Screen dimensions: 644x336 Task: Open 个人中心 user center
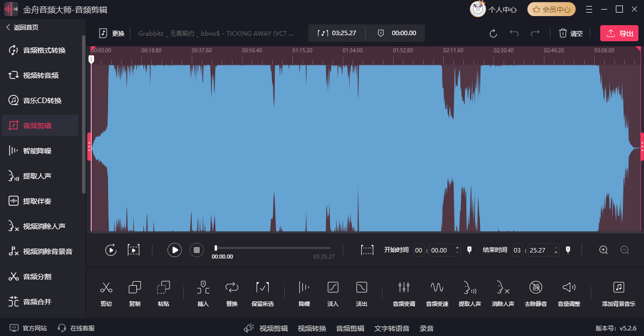click(x=494, y=9)
